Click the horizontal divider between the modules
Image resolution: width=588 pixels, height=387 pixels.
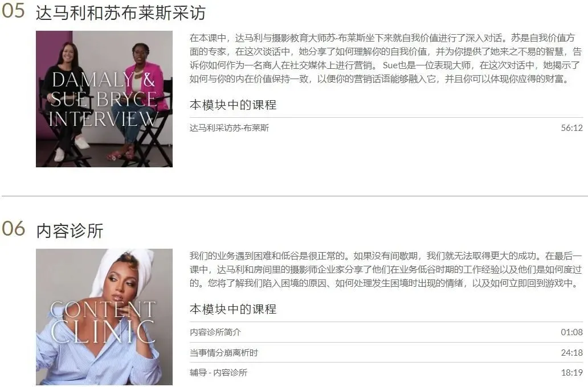[294, 196]
